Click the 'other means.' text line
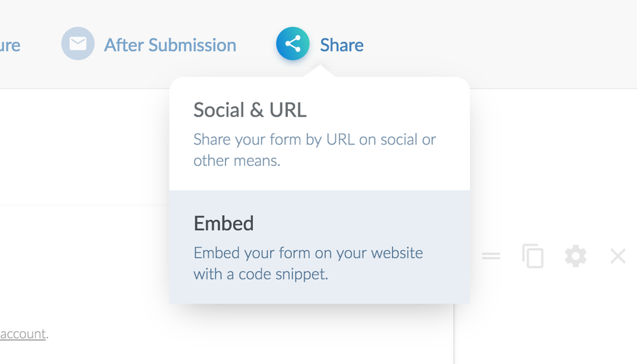The image size is (637, 364). [236, 161]
